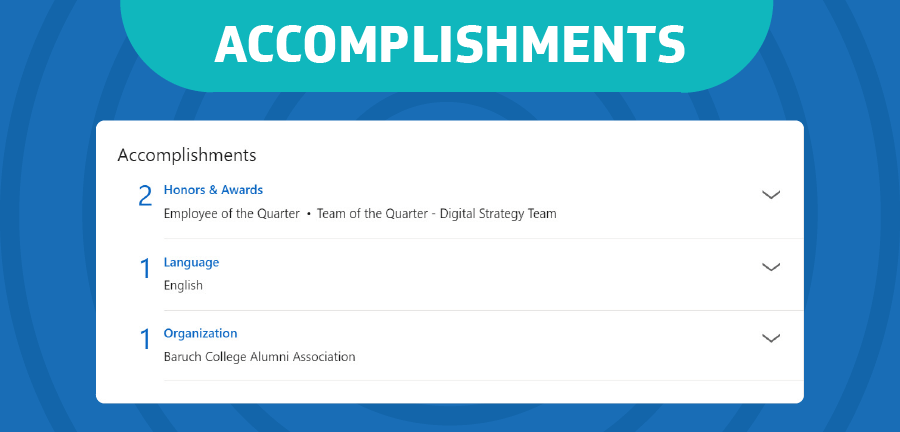
Task: Click the English language entry
Action: [183, 285]
